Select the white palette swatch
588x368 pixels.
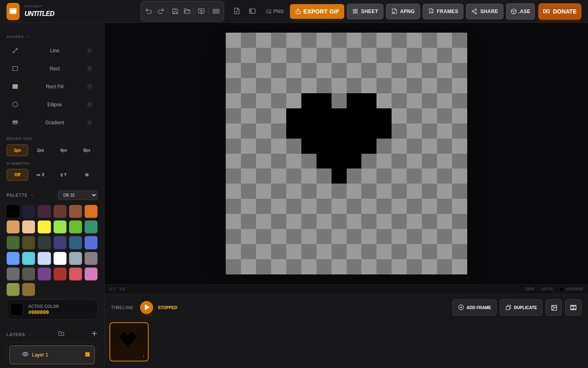coord(60,258)
